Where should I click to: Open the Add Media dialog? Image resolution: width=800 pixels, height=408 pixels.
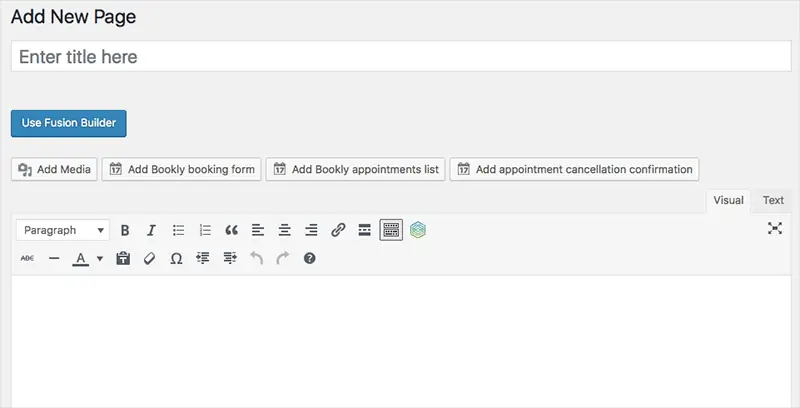click(x=54, y=169)
